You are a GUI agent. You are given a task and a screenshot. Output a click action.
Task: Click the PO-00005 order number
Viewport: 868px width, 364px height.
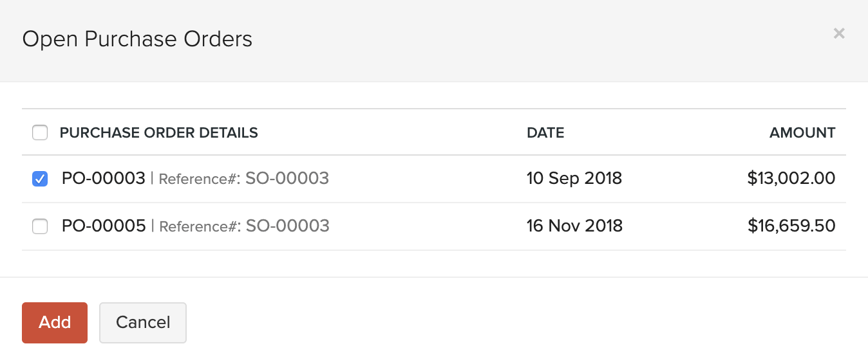coord(103,226)
